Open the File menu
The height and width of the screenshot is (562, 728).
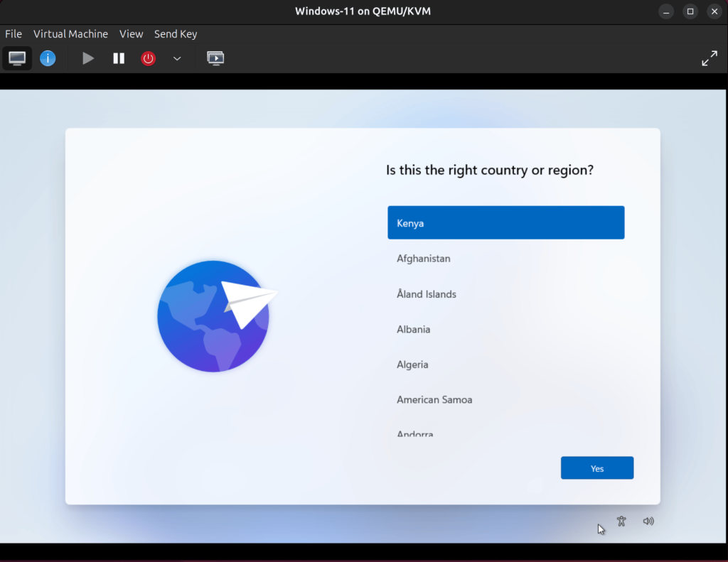tap(13, 33)
